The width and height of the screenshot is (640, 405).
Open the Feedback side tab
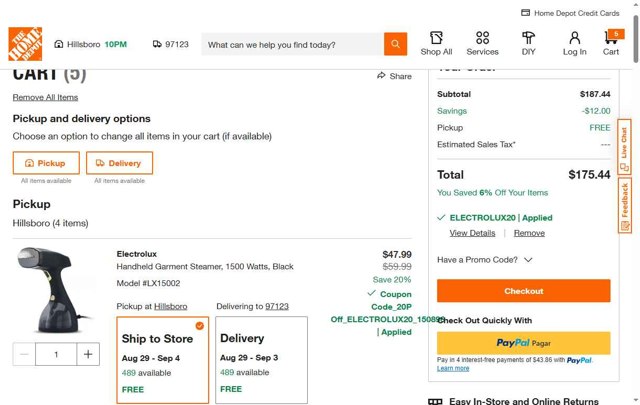click(x=624, y=205)
